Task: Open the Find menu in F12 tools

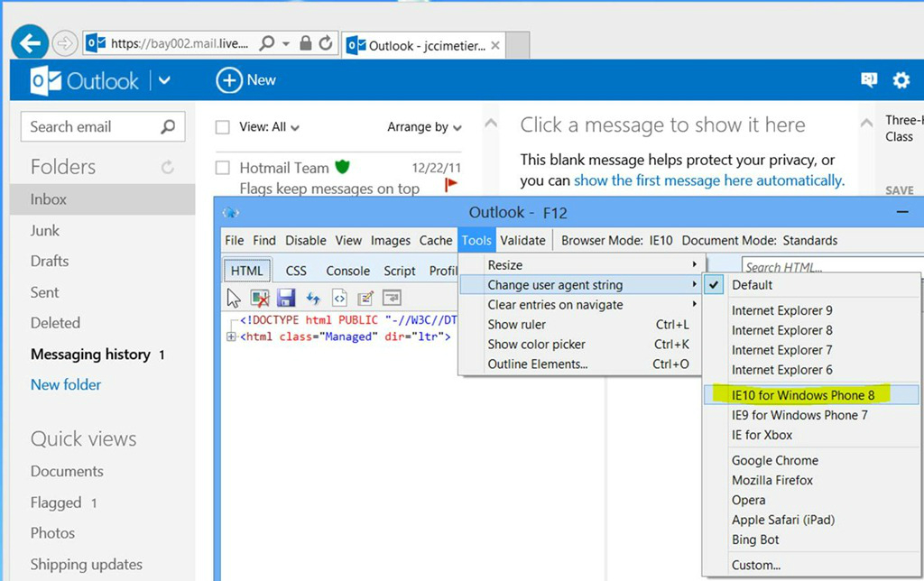Action: coord(264,240)
